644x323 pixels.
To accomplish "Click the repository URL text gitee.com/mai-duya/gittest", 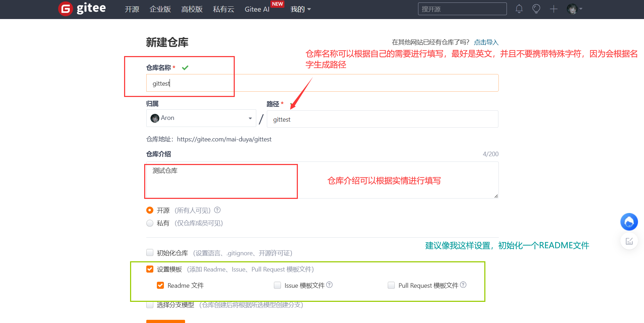I will (224, 139).
